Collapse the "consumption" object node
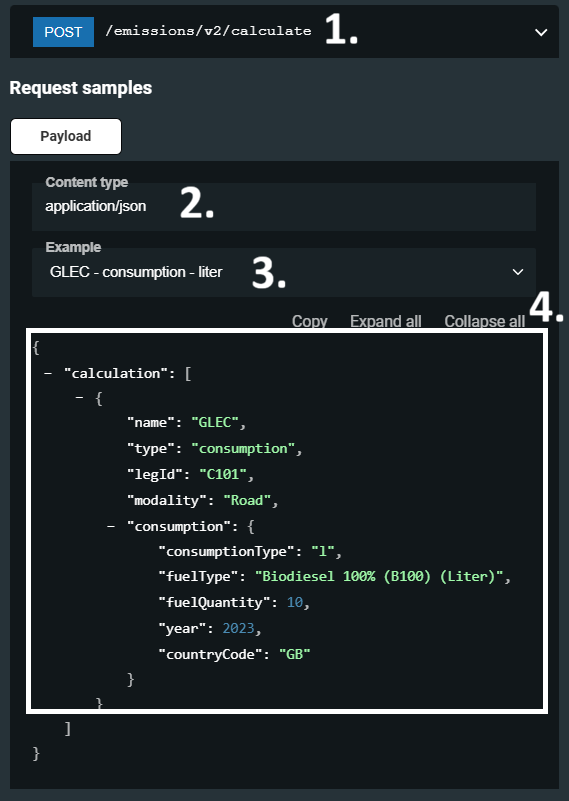 point(111,526)
